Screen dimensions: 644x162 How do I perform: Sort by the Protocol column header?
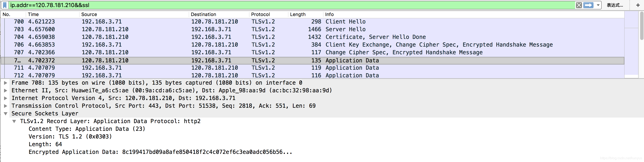point(260,15)
